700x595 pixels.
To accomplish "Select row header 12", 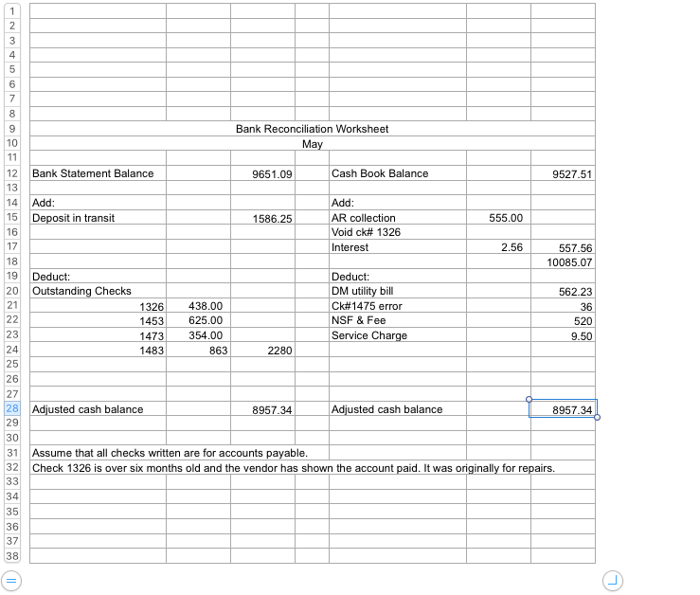I will pos(12,172).
